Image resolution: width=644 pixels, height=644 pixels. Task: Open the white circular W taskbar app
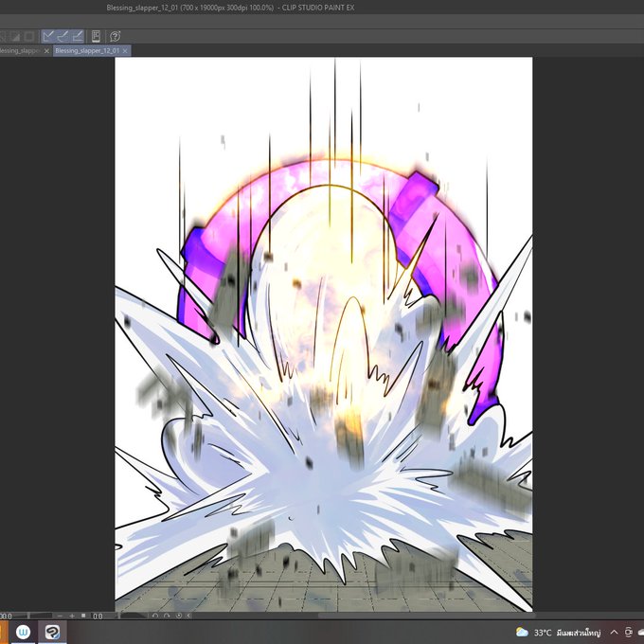[23, 632]
